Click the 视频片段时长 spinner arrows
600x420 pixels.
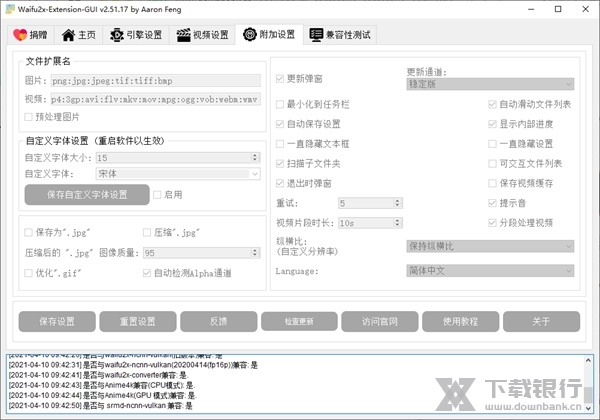(397, 223)
